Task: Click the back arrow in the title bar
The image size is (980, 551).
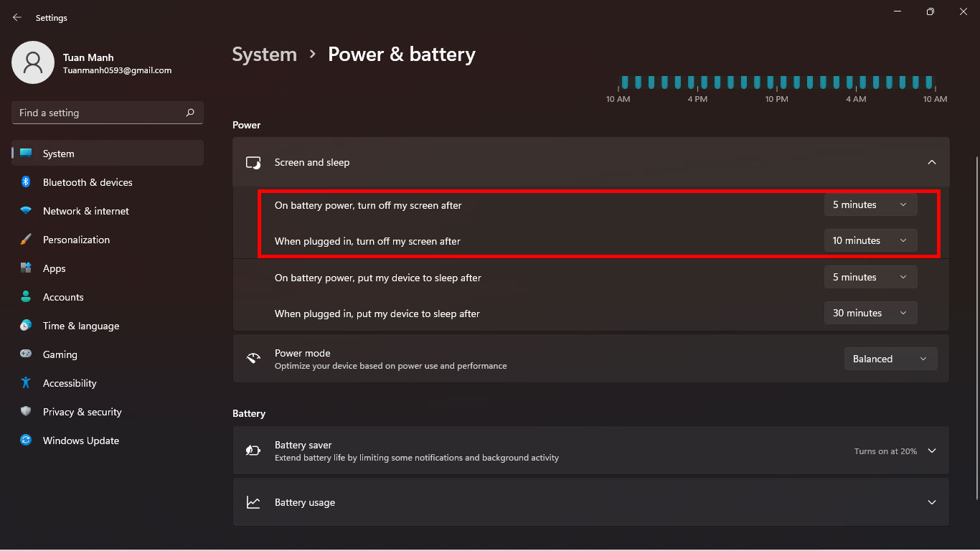Action: click(17, 17)
